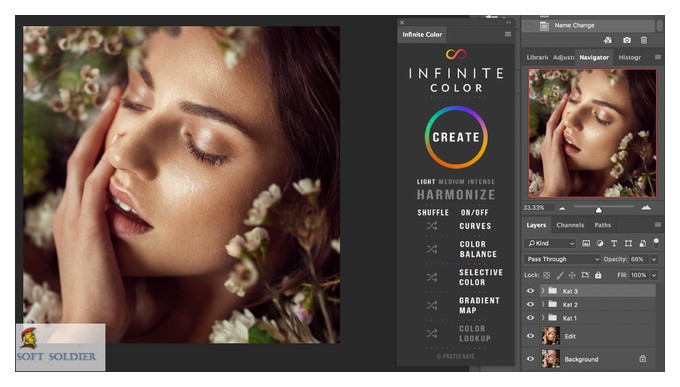Switch to the Adjustments tab
The image size is (680, 387).
point(563,57)
